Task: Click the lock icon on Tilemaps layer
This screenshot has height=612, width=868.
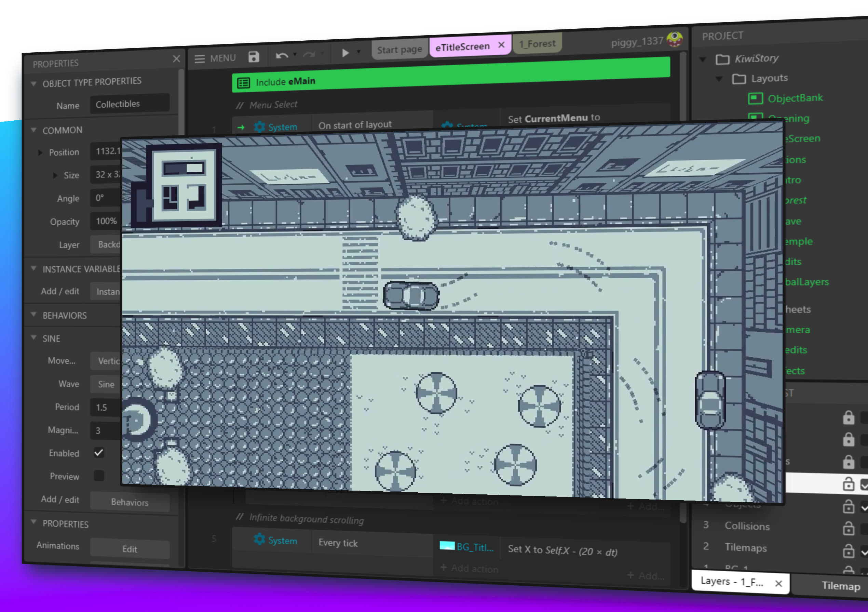Action: (848, 551)
